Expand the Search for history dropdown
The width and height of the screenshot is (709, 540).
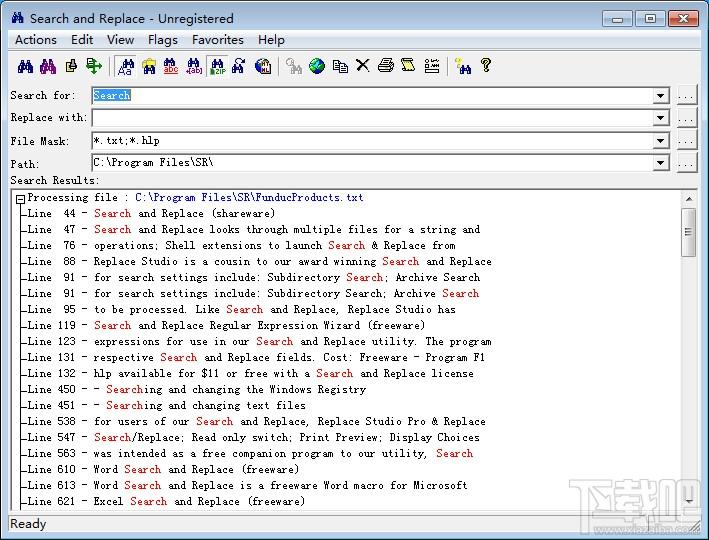[x=660, y=95]
